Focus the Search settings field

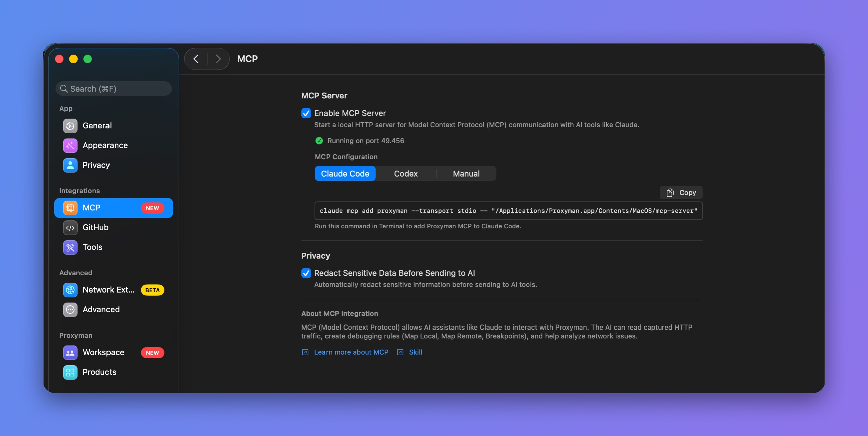tap(114, 89)
